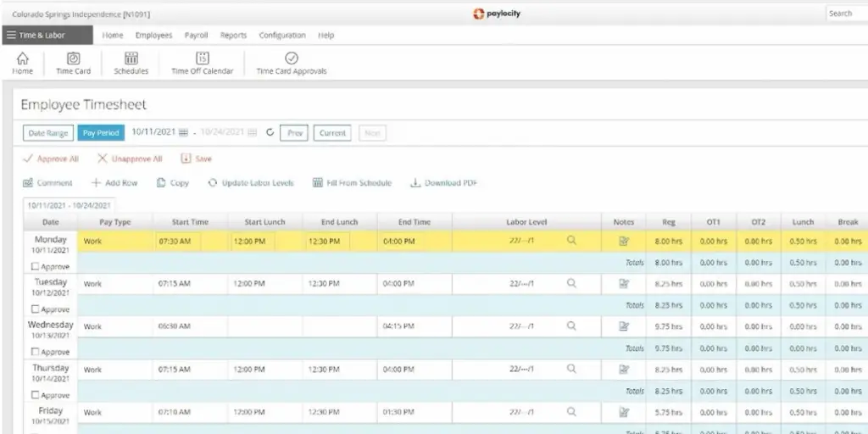The width and height of the screenshot is (868, 434).
Task: Click Wednesday End Time 04:15 PM cell
Action: pos(415,326)
